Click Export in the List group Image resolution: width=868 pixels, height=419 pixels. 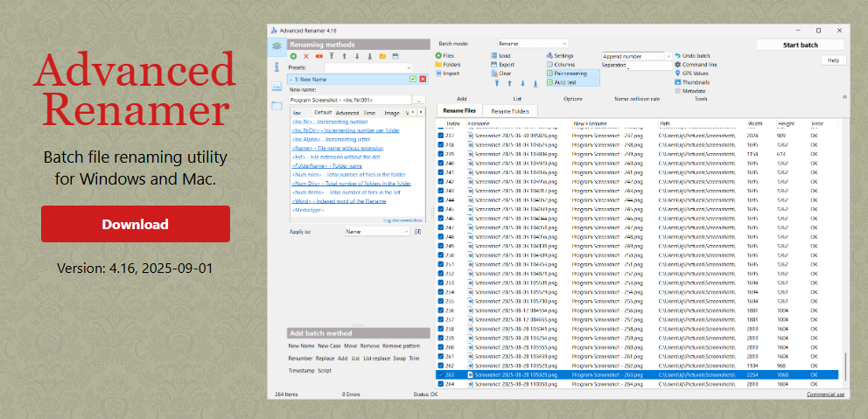point(502,65)
